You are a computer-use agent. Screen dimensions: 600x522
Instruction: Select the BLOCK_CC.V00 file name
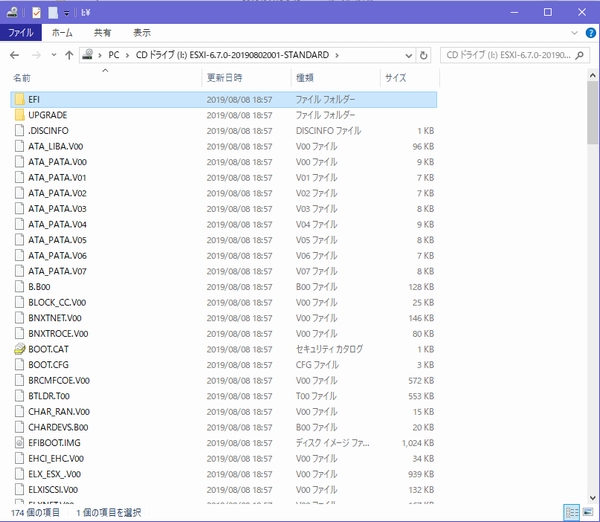click(x=57, y=303)
